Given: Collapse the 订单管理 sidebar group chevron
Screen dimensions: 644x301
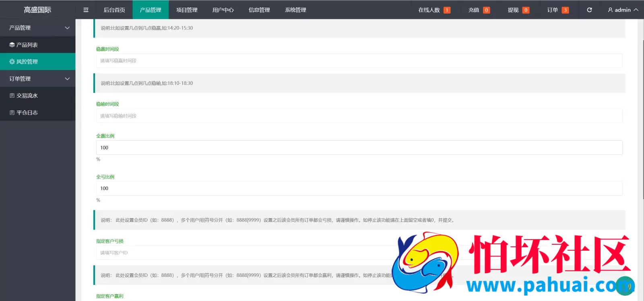Looking at the screenshot, I should tap(67, 79).
